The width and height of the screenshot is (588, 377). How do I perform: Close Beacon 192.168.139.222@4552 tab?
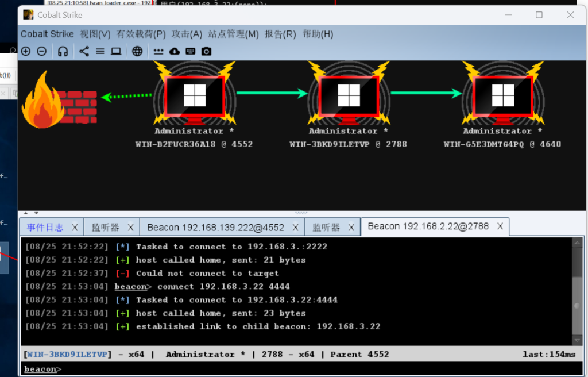click(x=296, y=228)
